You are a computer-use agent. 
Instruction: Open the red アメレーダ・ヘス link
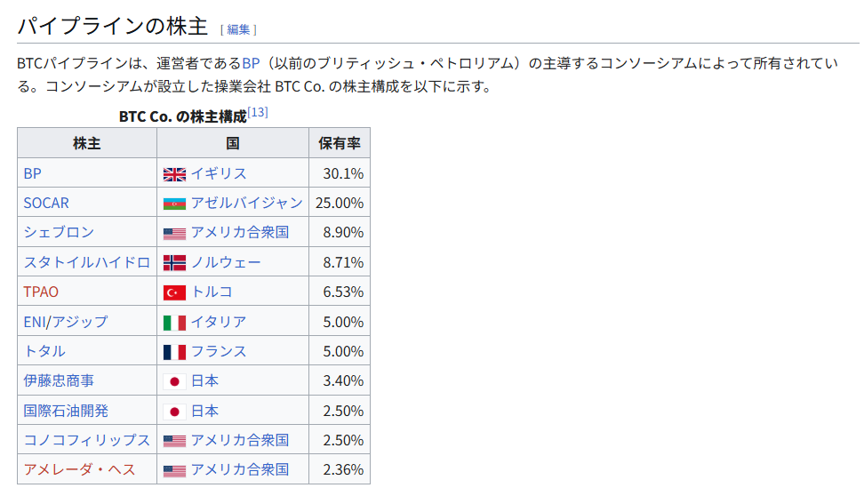click(x=80, y=469)
